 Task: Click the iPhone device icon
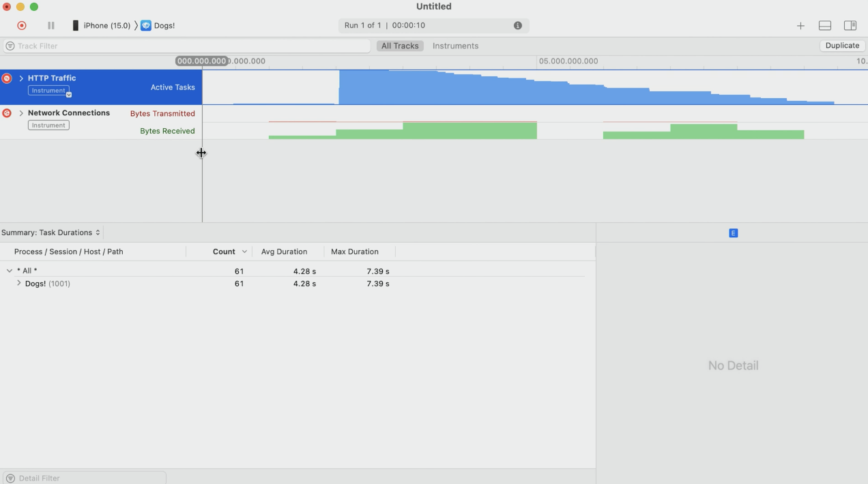coord(76,25)
